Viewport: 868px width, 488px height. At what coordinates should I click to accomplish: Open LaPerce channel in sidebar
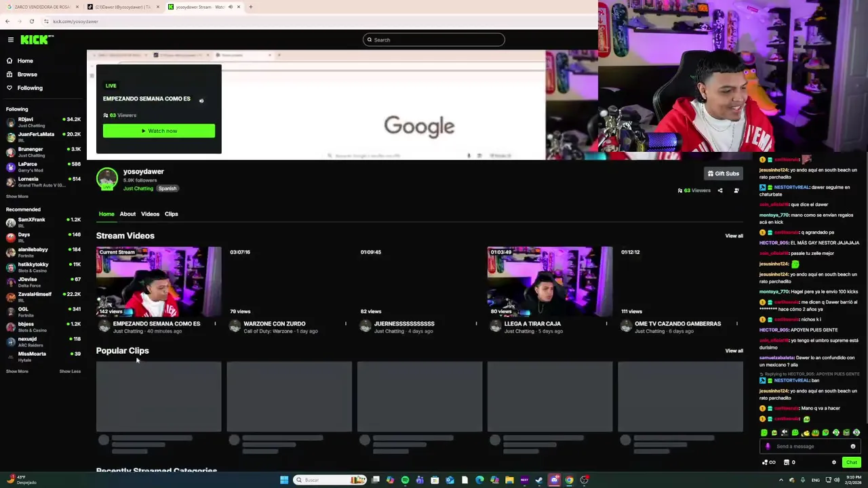pyautogui.click(x=43, y=167)
